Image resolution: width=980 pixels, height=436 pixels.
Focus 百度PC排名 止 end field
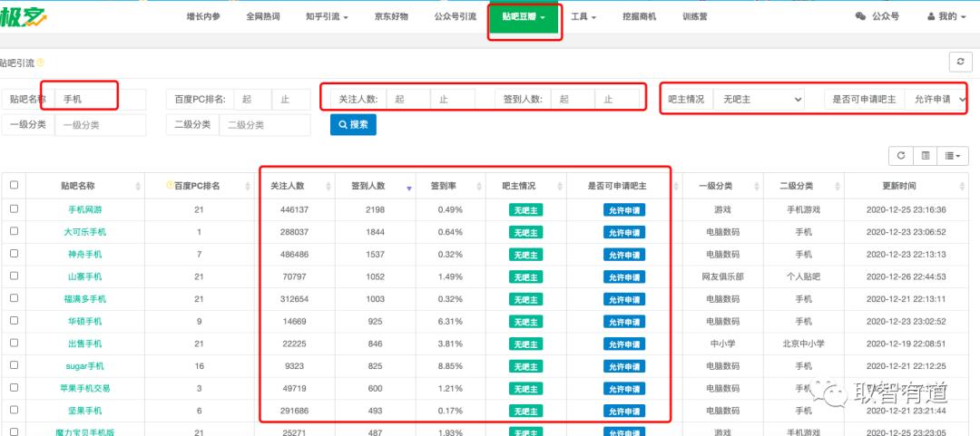[x=291, y=100]
